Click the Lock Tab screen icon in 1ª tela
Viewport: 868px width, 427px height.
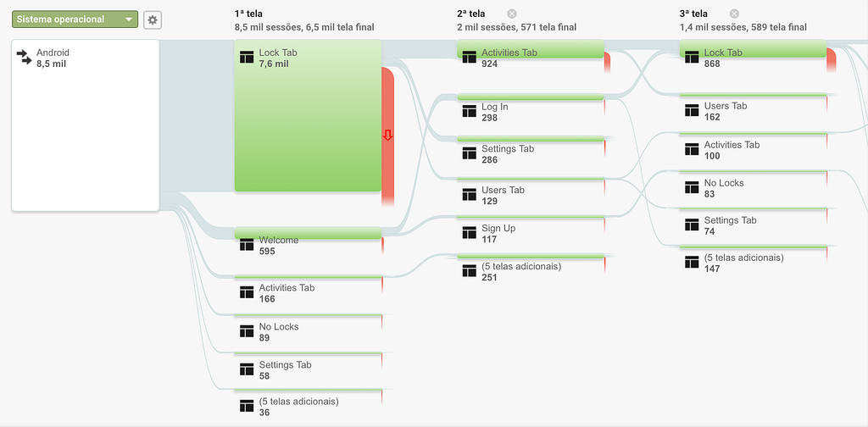(247, 57)
